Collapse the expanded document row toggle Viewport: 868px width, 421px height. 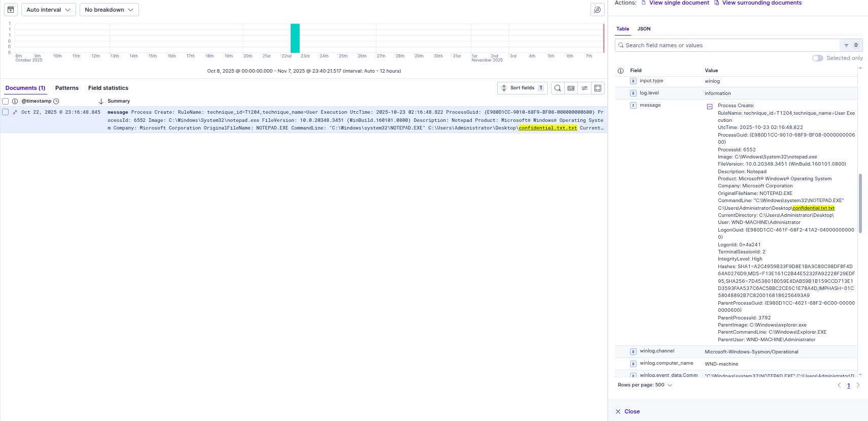15,112
